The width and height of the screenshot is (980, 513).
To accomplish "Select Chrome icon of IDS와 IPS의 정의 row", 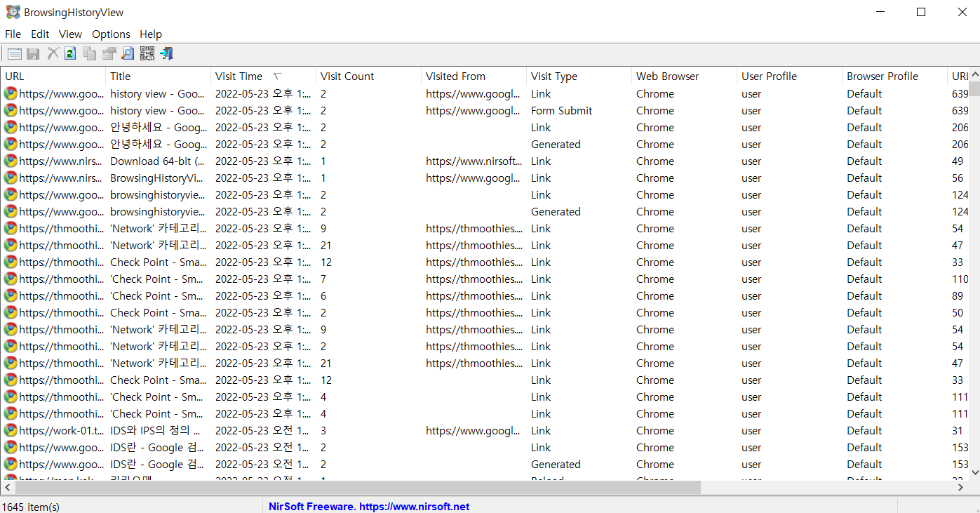I will pos(11,430).
